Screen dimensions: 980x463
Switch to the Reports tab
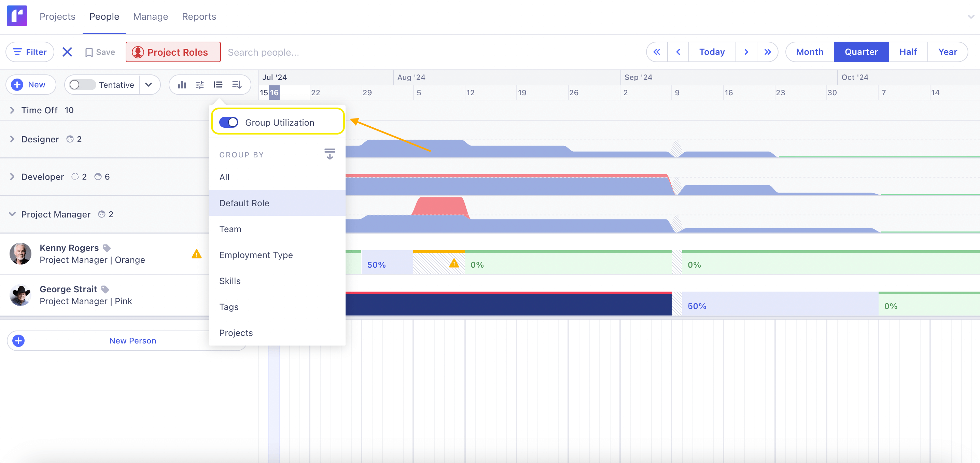point(199,16)
